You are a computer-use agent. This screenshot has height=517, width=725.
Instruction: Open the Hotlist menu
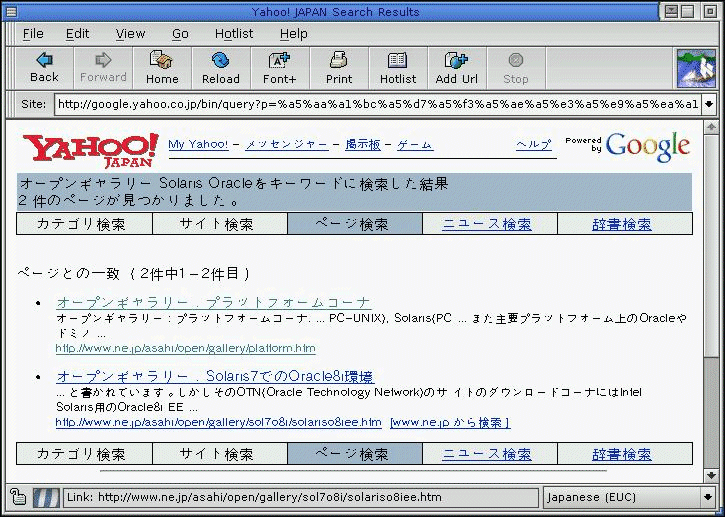coord(234,34)
